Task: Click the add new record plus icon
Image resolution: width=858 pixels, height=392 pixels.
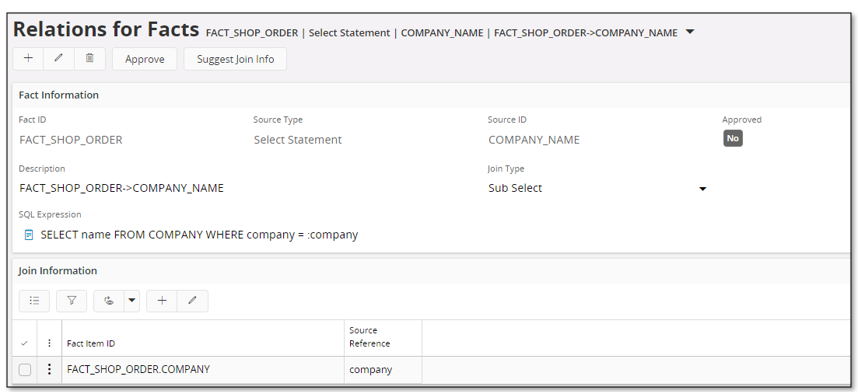Action: pyautogui.click(x=28, y=58)
